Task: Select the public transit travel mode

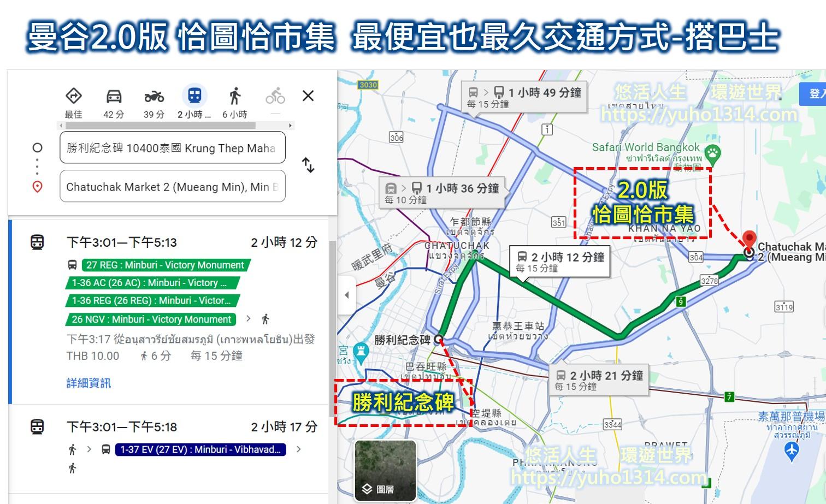Action: click(x=194, y=96)
